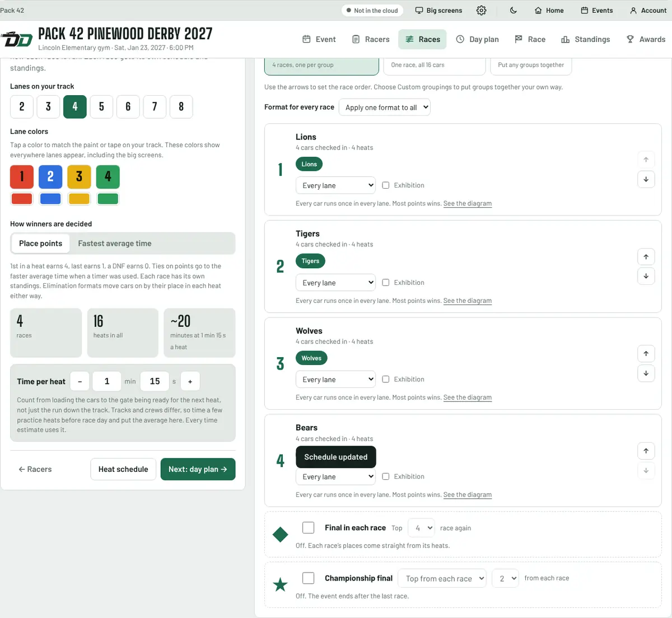This screenshot has width=672, height=618.
Task: Move Lions race down with arrow
Action: 646,179
